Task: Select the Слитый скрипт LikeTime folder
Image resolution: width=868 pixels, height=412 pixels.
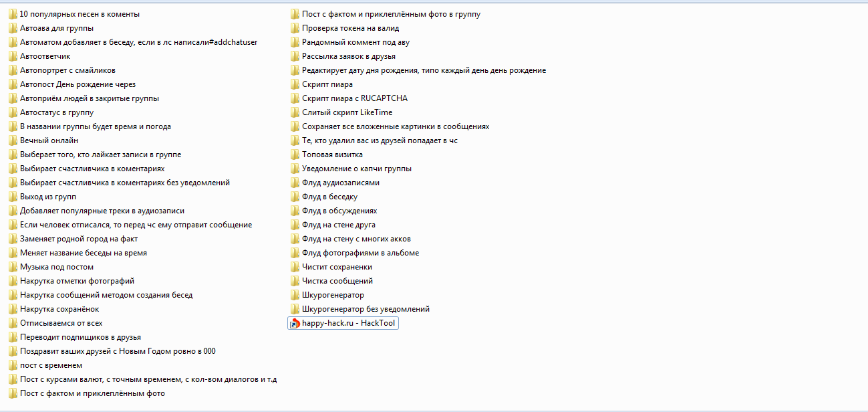Action: [x=347, y=112]
